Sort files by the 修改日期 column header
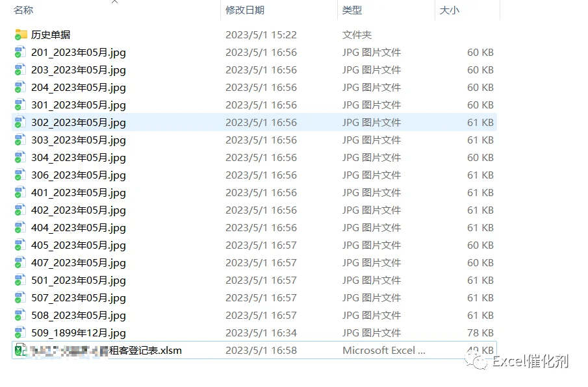588x387 pixels. tap(245, 10)
